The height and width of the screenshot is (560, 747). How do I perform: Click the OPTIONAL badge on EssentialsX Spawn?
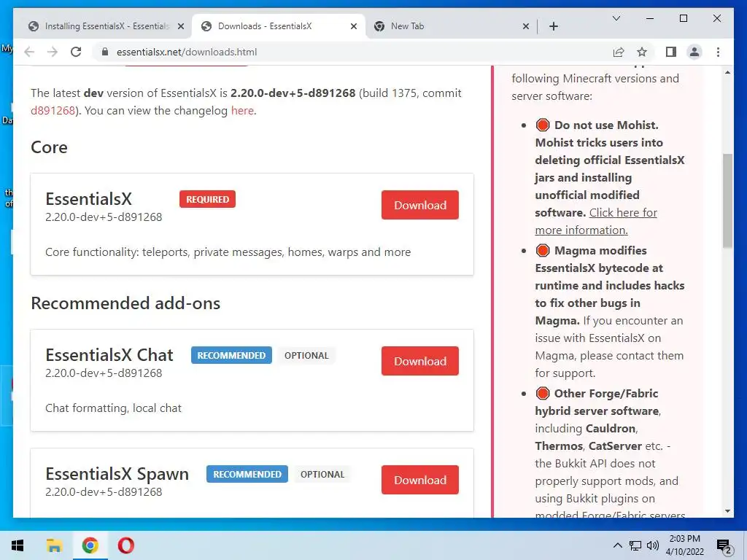(x=322, y=474)
